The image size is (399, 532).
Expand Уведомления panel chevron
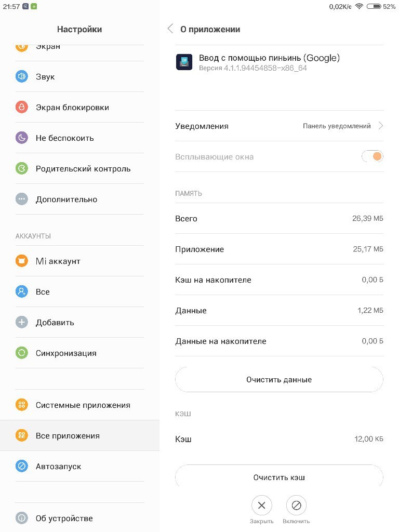381,126
